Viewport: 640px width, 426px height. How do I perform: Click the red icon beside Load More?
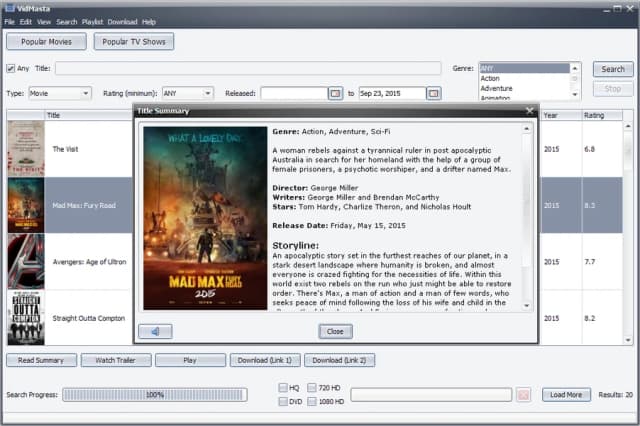coord(523,395)
